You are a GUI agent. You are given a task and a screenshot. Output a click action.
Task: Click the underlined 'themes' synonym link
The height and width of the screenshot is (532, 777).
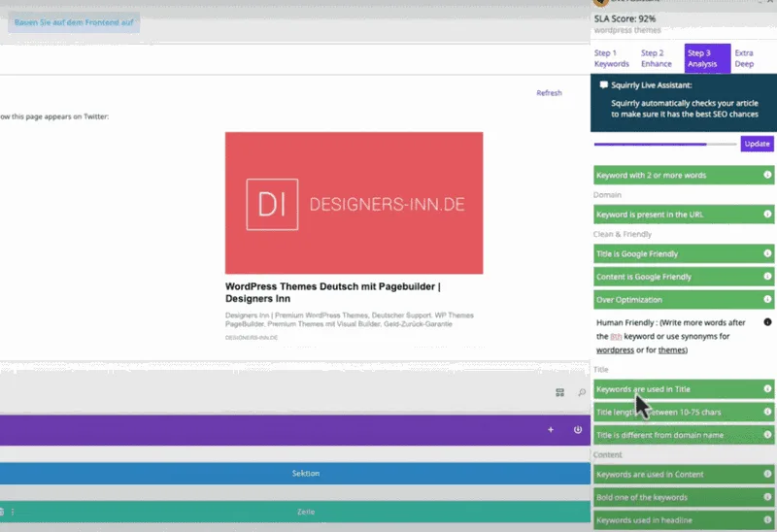click(x=671, y=349)
